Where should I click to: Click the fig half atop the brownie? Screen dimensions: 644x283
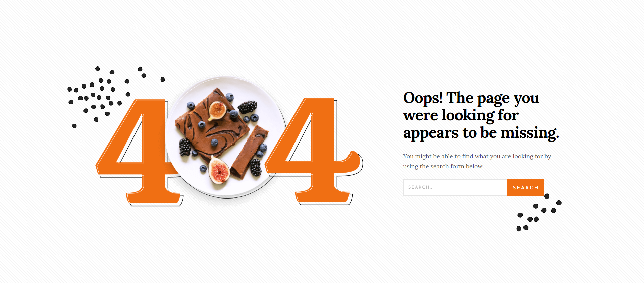point(217,111)
